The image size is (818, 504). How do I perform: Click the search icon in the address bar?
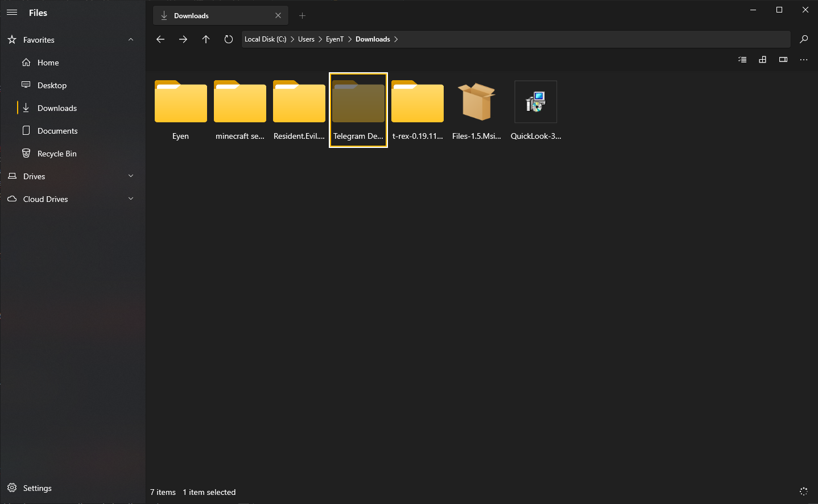click(x=804, y=39)
